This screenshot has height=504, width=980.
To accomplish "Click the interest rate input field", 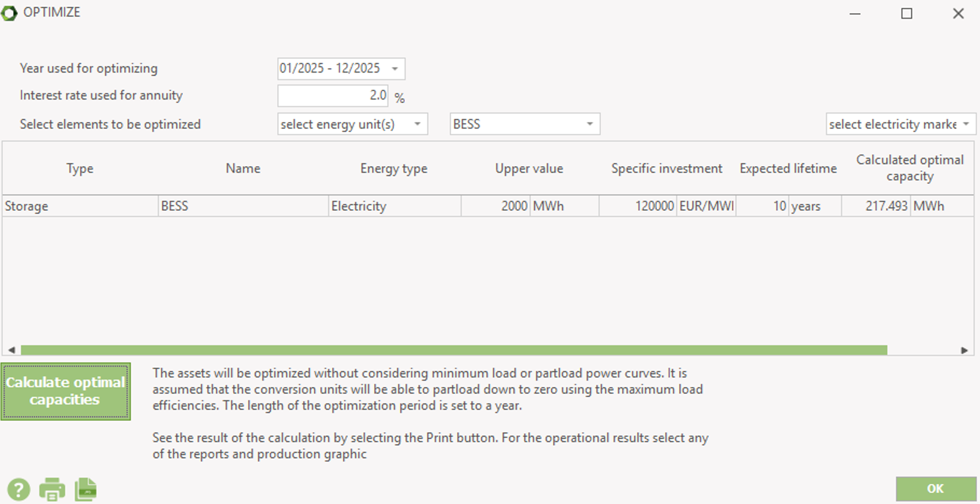I will click(x=332, y=96).
